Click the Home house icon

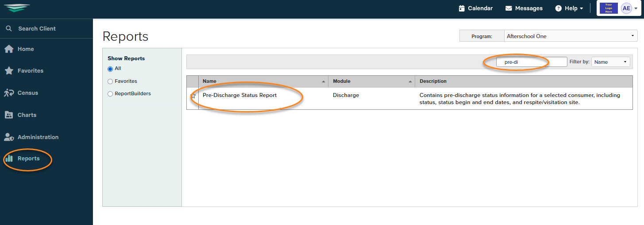tap(8, 49)
